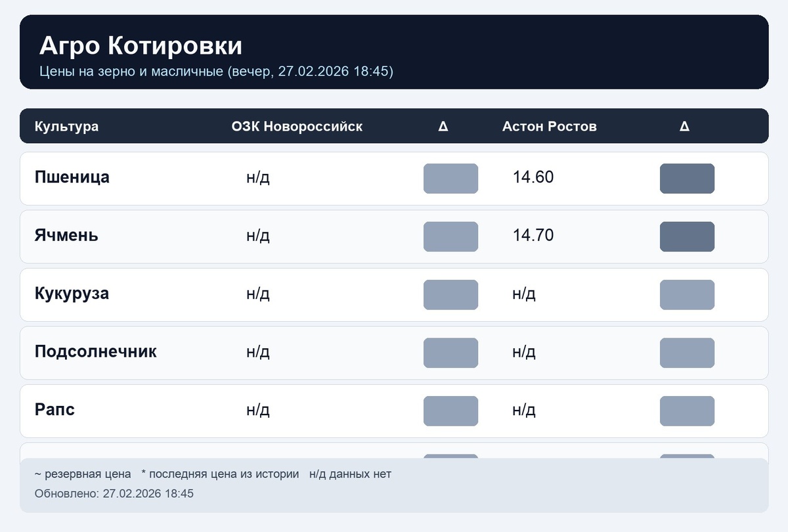Select the Подсолнечник row label
Viewport: 788px width, 532px height.
pos(96,351)
